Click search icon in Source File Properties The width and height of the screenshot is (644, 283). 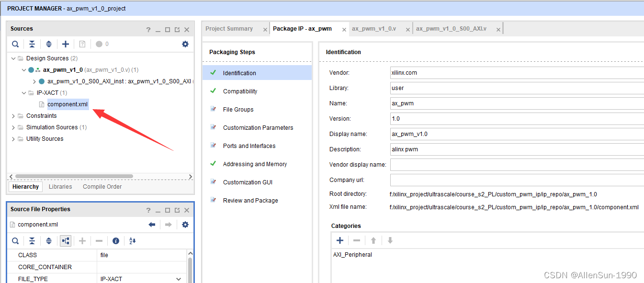(x=15, y=241)
